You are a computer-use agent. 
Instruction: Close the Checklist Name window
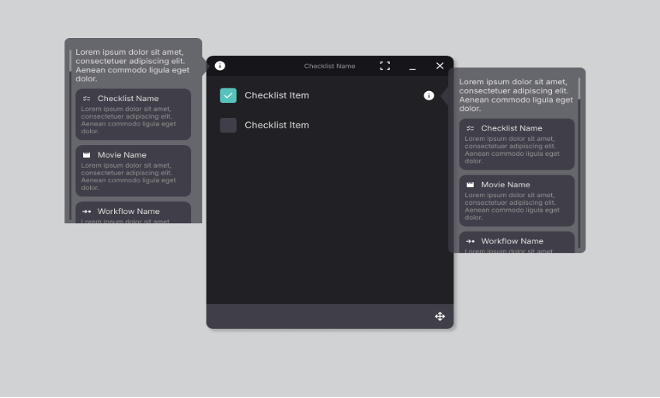(440, 66)
